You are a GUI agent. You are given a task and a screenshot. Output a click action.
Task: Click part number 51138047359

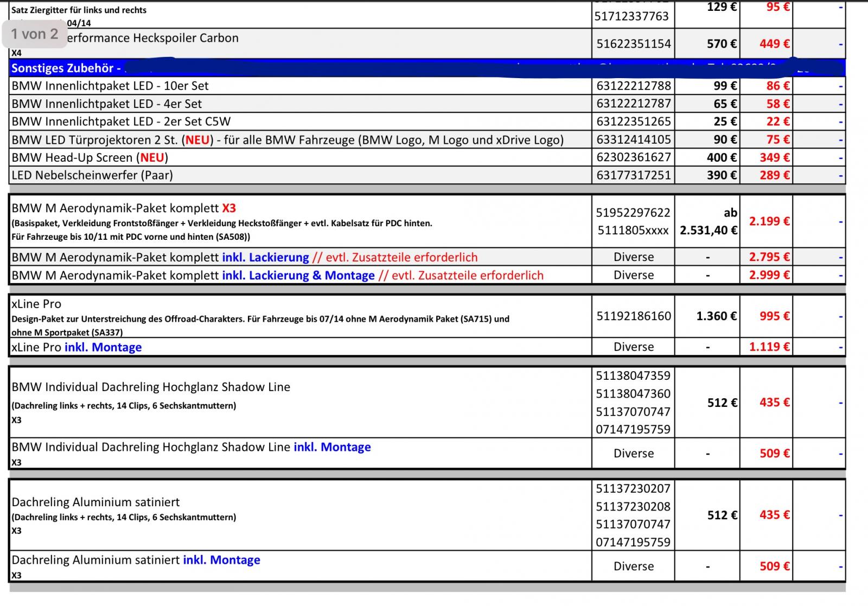point(633,375)
